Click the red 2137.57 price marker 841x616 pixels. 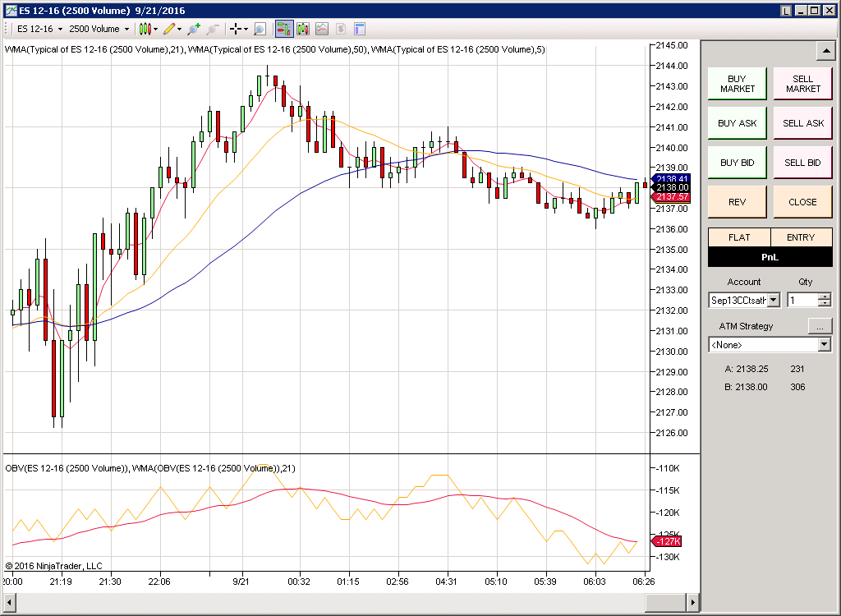pos(671,197)
